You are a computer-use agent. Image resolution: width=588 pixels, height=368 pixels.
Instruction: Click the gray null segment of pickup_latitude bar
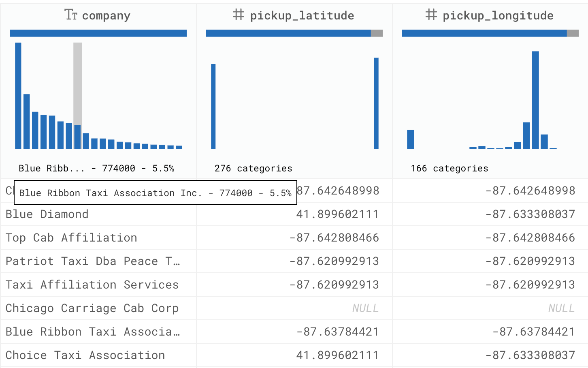(377, 33)
